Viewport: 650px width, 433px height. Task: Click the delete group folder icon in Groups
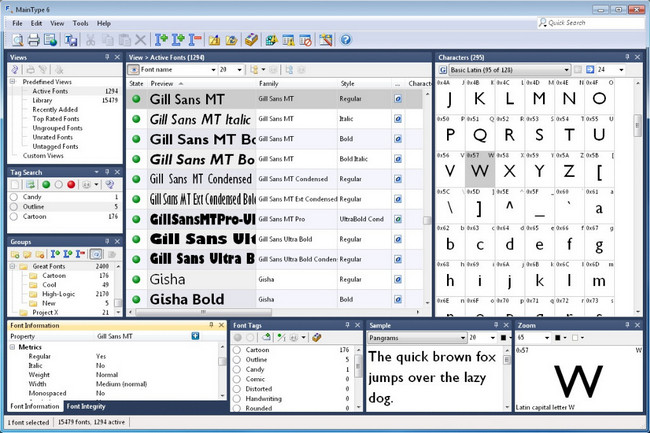click(x=40, y=254)
